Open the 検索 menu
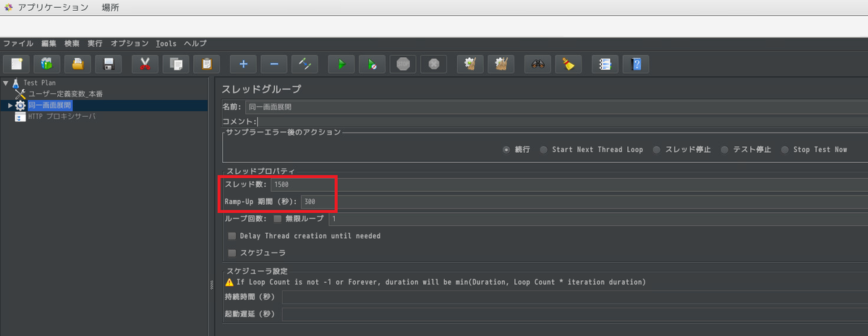The height and width of the screenshot is (336, 868). tap(72, 43)
